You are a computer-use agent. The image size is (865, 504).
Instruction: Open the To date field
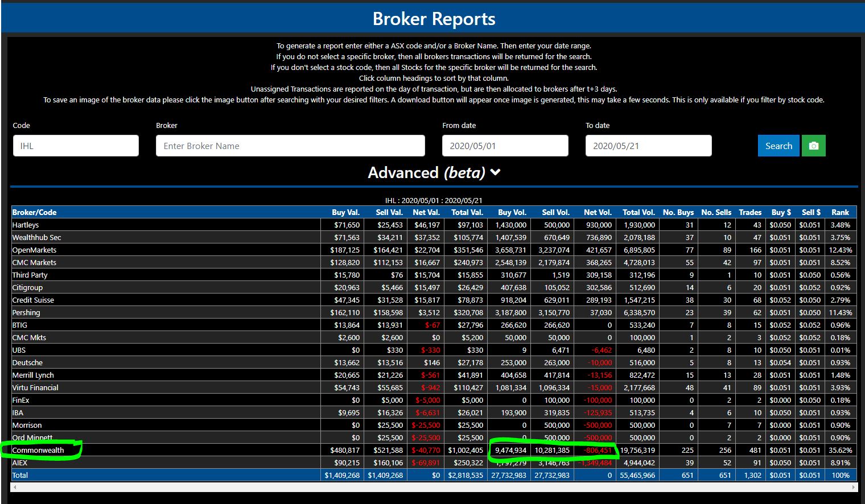648,146
